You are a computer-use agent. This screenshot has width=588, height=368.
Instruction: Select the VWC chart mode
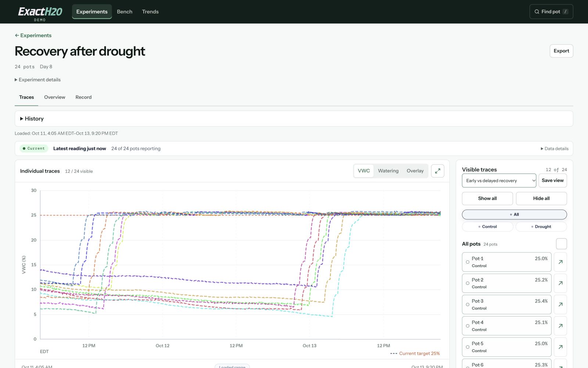point(364,171)
